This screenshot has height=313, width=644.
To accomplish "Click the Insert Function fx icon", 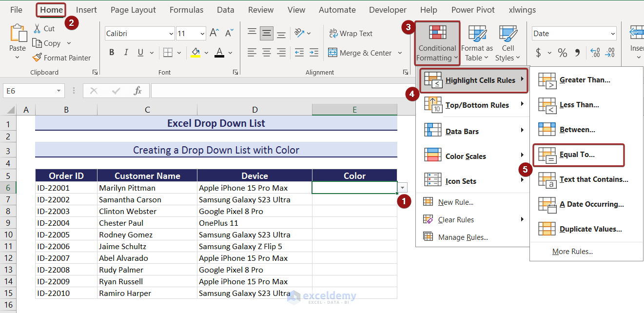I will coord(137,91).
